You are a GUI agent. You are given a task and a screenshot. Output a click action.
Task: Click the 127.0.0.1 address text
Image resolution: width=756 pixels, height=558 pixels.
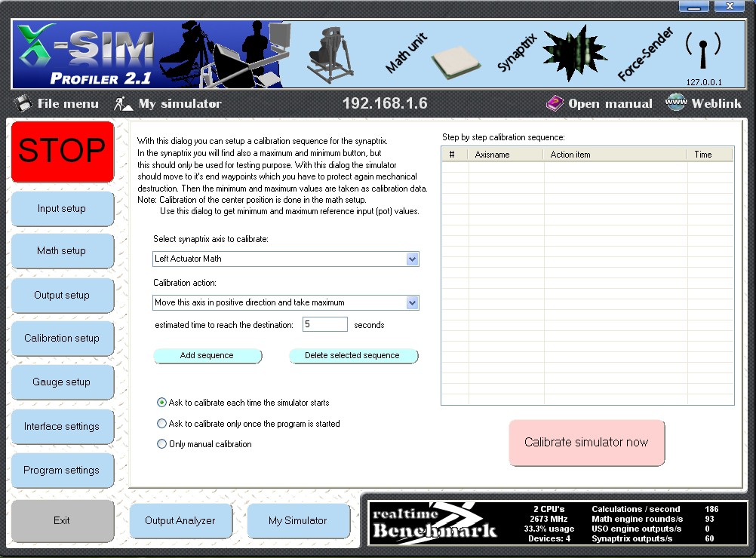pos(704,82)
